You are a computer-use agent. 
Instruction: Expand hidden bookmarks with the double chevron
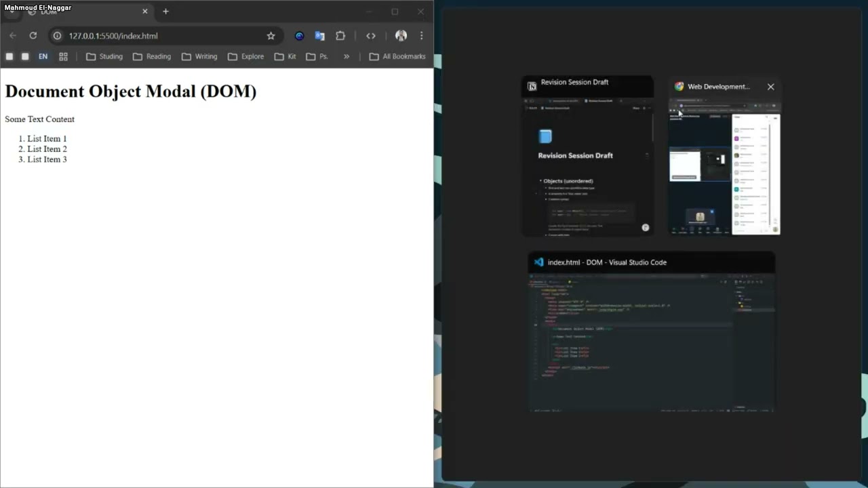point(347,56)
